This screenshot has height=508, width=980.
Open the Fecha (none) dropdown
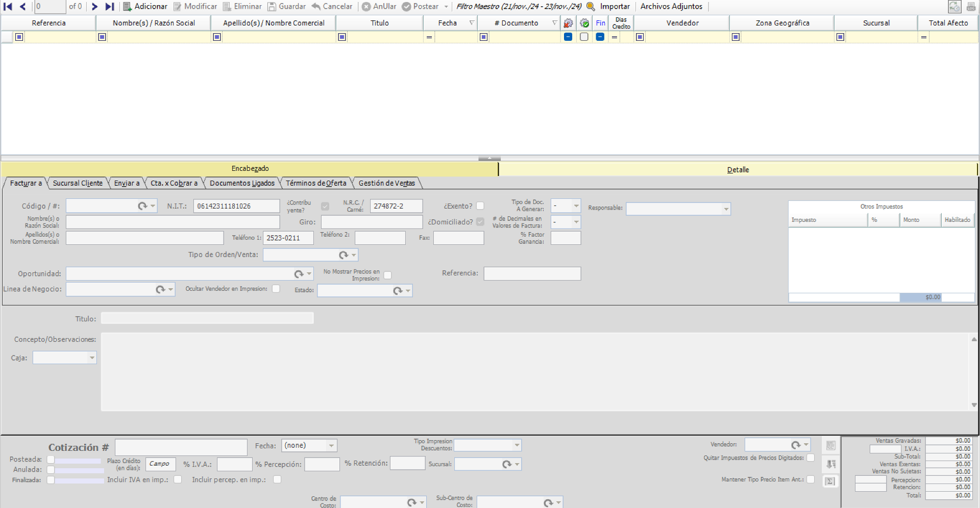pyautogui.click(x=331, y=445)
